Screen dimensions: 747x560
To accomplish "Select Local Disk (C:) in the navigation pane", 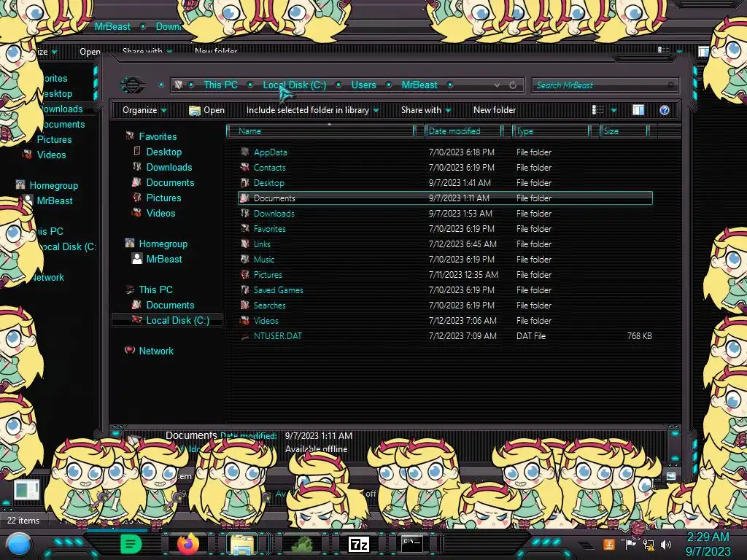I will tap(178, 321).
